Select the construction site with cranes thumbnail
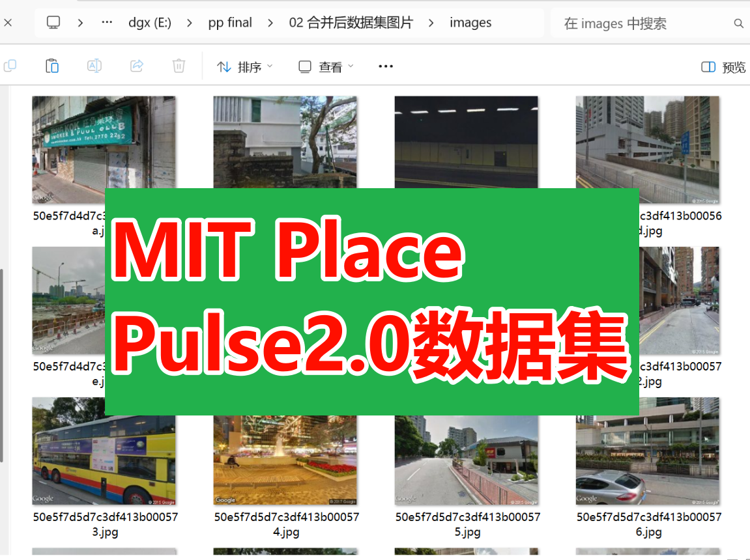The height and width of the screenshot is (560, 750). [x=68, y=300]
